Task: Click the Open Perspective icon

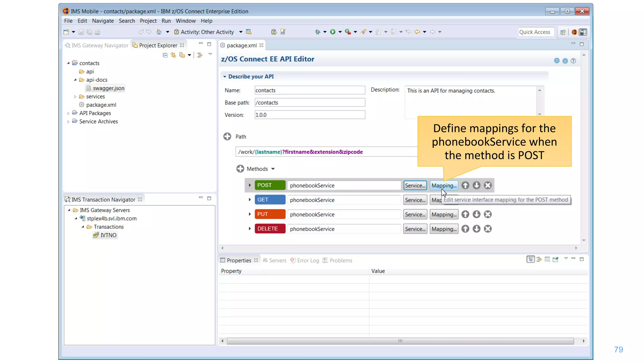Action: pyautogui.click(x=563, y=32)
